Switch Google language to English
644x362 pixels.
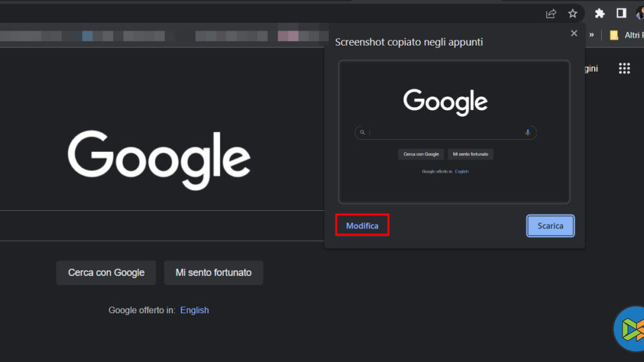tap(195, 310)
